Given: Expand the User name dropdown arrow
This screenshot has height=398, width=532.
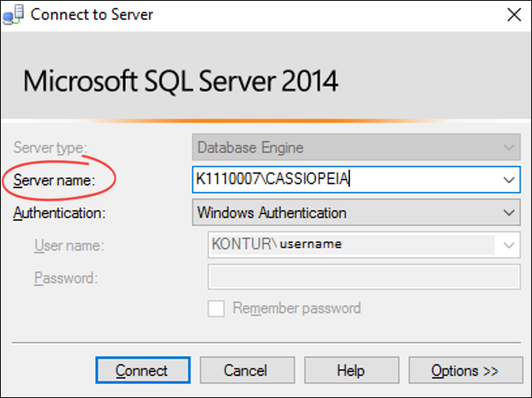Looking at the screenshot, I should 508,245.
